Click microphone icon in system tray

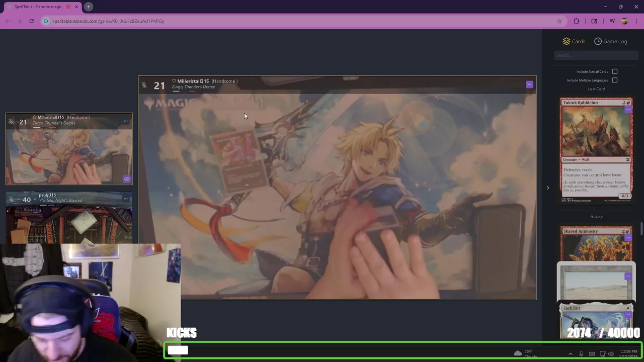point(581,354)
